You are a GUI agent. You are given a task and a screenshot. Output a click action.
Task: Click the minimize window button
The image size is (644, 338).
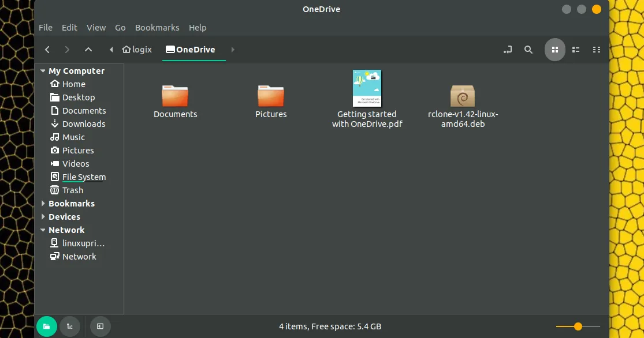click(567, 9)
